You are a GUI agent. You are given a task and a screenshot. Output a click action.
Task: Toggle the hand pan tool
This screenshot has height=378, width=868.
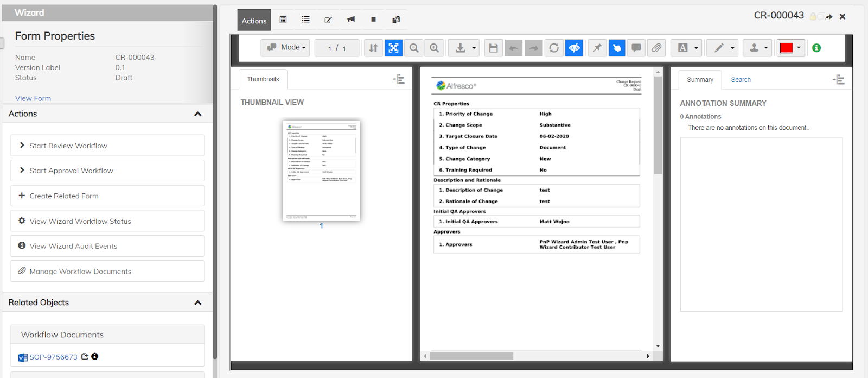click(617, 48)
